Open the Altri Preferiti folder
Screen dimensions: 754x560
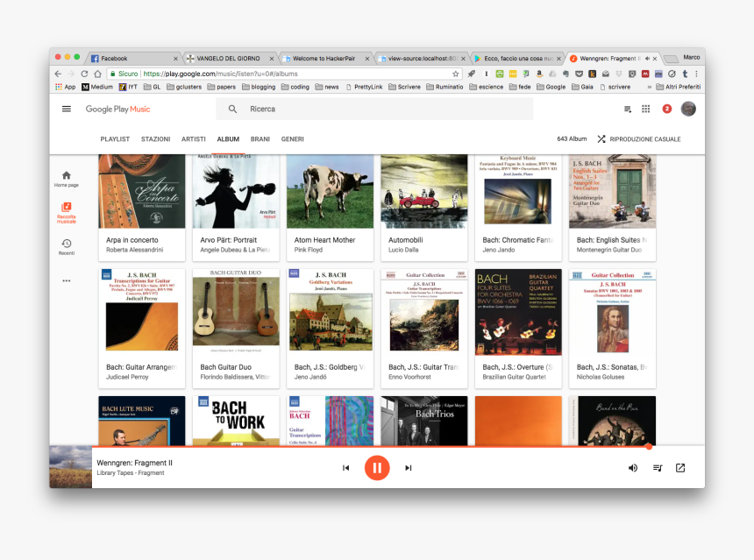point(678,87)
